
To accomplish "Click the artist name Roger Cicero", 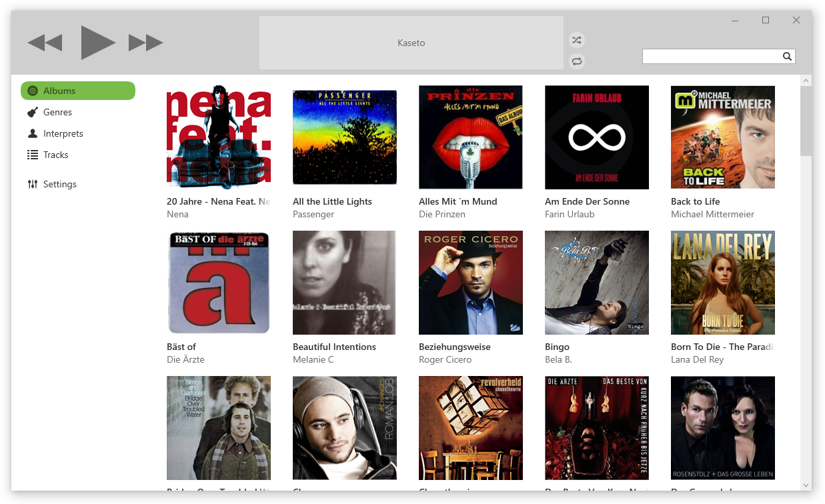I will click(445, 360).
